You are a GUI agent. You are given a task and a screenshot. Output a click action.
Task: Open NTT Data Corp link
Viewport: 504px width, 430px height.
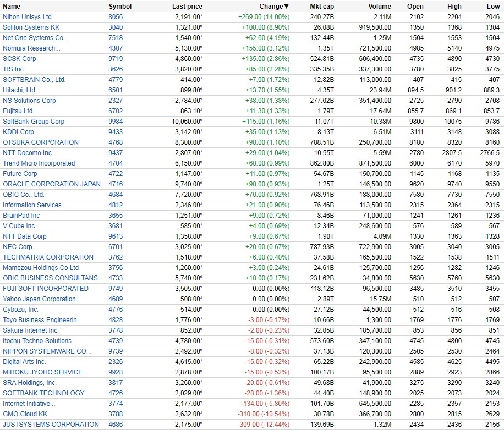point(25,236)
